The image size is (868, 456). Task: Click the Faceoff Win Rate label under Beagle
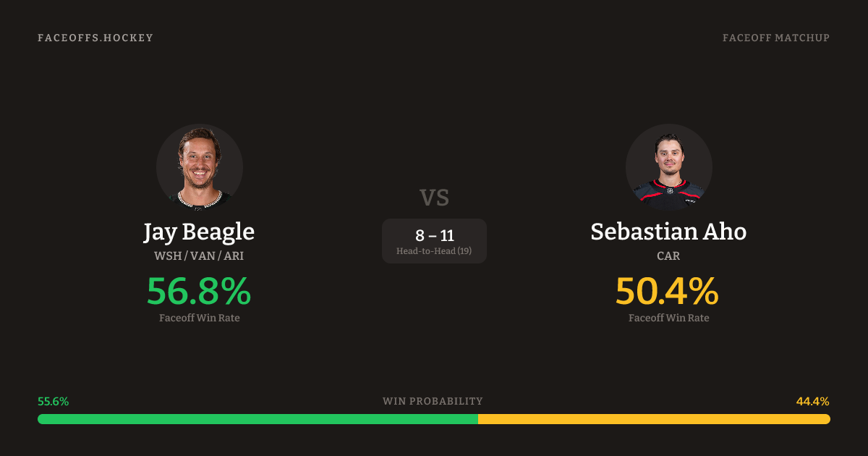click(x=199, y=318)
